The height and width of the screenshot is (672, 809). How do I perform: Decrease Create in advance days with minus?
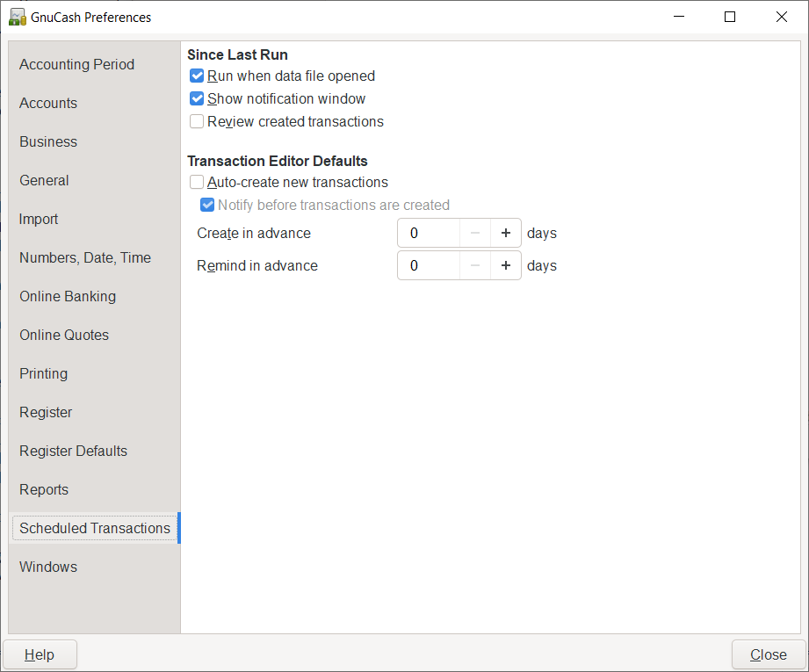click(474, 234)
